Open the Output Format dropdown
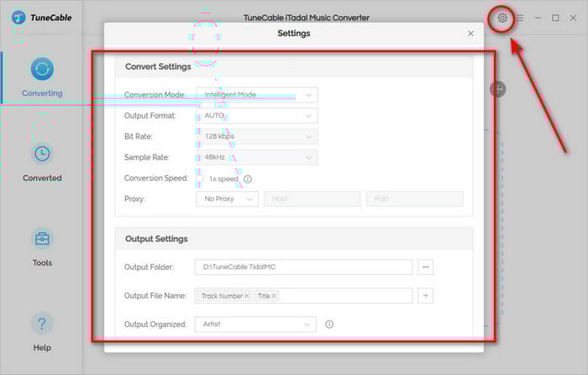The image size is (588, 375). tap(257, 116)
